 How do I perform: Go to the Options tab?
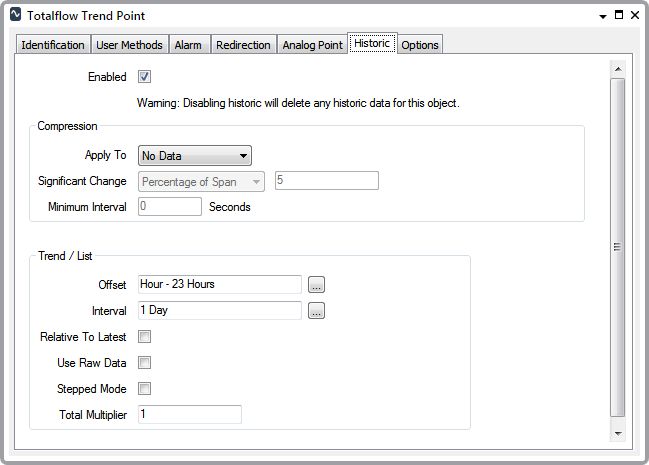tap(420, 45)
